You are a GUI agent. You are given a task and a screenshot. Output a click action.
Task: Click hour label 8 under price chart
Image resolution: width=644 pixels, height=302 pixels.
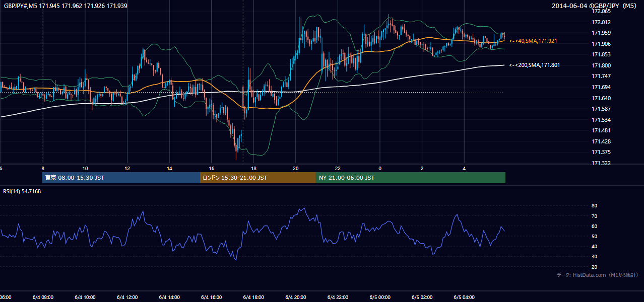(x=43, y=168)
